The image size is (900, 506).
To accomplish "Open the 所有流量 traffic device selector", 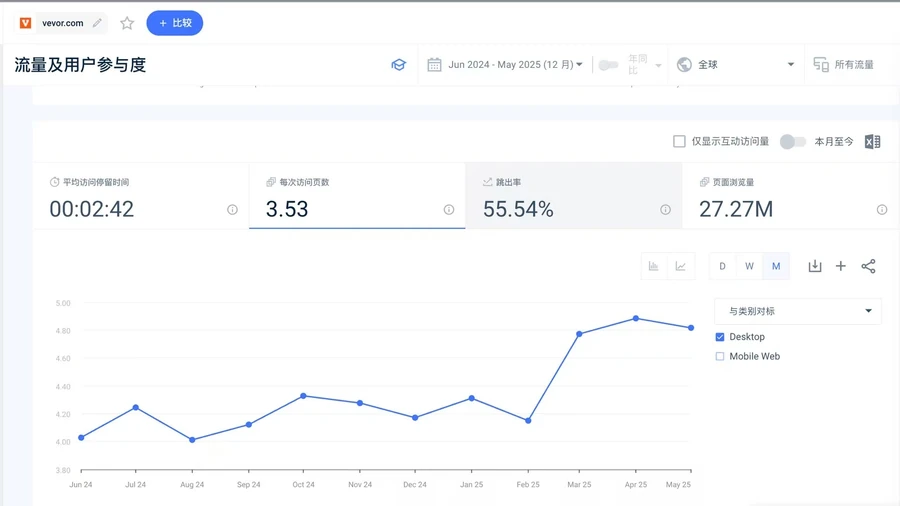I will pyautogui.click(x=844, y=65).
